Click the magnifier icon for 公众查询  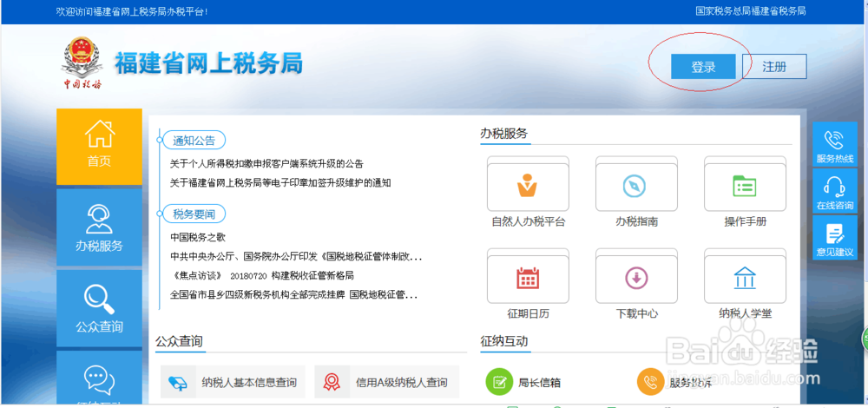coord(100,299)
